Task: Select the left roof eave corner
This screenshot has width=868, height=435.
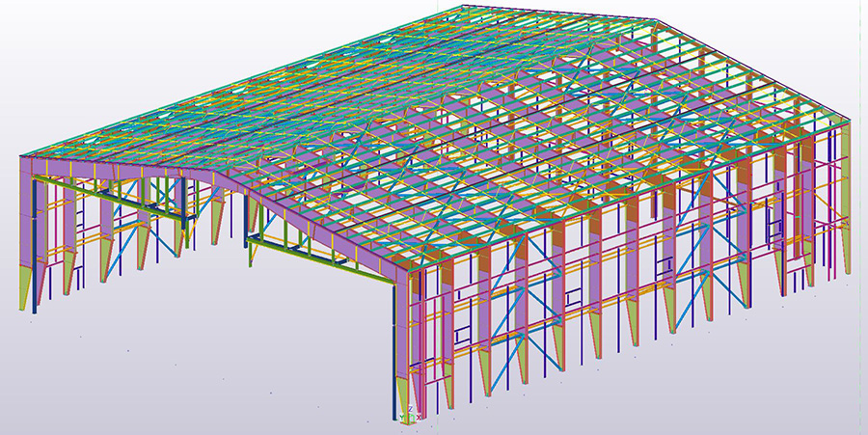Action: coord(21,154)
